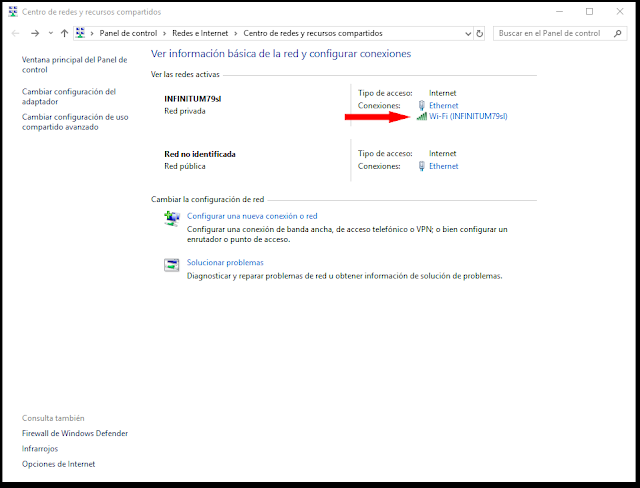The height and width of the screenshot is (488, 640).
Task: Click the Back navigation arrow
Action: (16, 33)
